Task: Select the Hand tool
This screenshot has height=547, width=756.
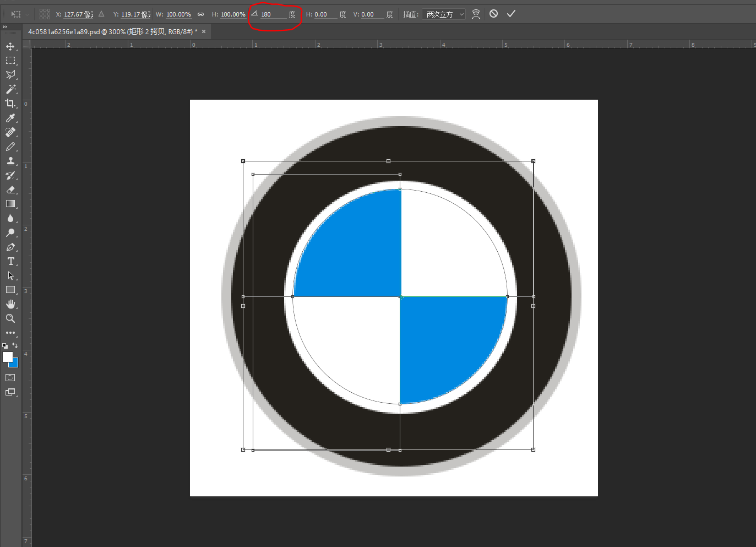Action: click(x=10, y=304)
